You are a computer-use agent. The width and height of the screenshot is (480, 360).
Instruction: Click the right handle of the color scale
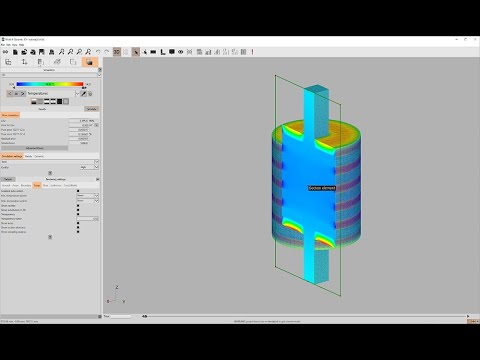84,88
